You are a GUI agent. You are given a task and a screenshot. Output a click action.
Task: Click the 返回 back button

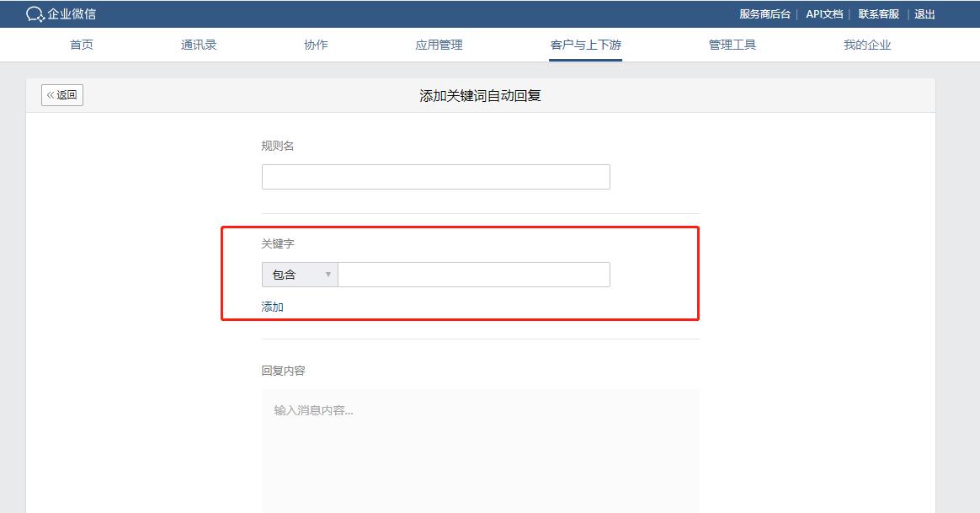(x=61, y=94)
